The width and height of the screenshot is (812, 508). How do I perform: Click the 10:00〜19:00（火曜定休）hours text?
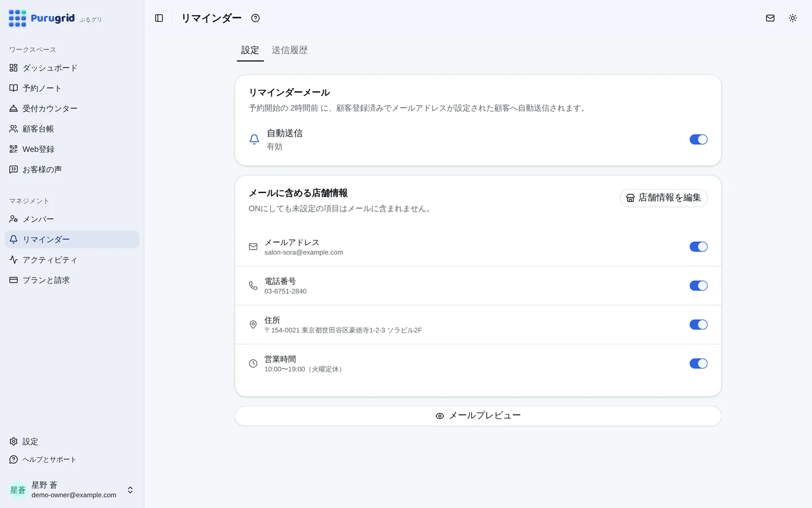(x=304, y=369)
